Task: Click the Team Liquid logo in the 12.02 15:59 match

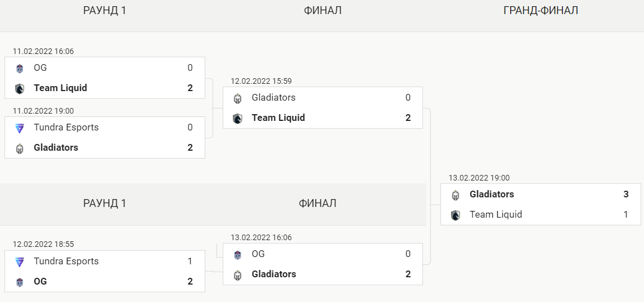Action: point(237,119)
